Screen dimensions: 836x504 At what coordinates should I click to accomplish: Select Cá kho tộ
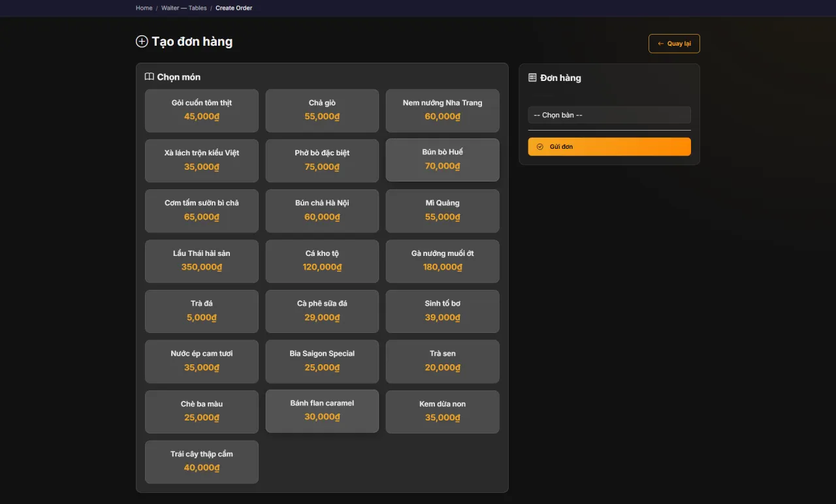(x=322, y=261)
